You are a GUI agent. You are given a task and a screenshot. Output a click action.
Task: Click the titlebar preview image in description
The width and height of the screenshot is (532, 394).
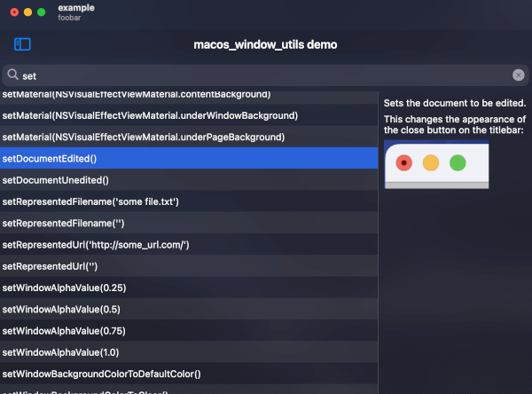(436, 164)
